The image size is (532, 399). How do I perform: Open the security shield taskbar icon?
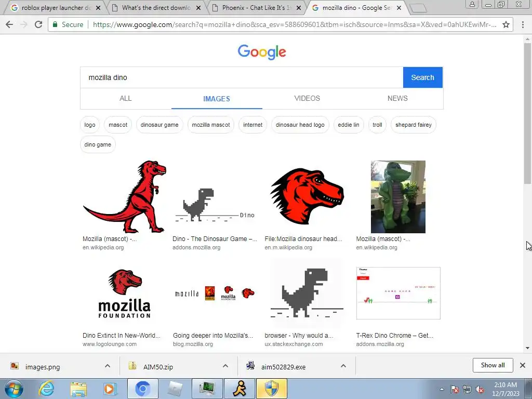pyautogui.click(x=272, y=389)
